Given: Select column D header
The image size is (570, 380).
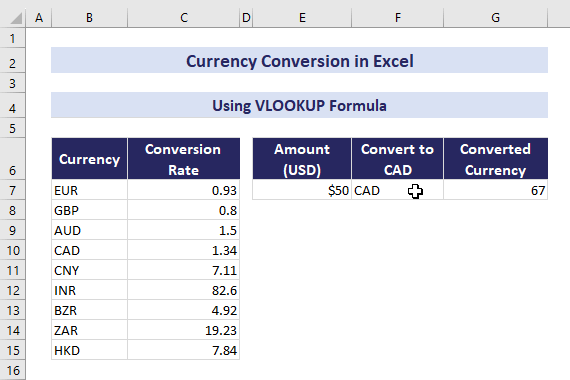Looking at the screenshot, I should coord(246,17).
